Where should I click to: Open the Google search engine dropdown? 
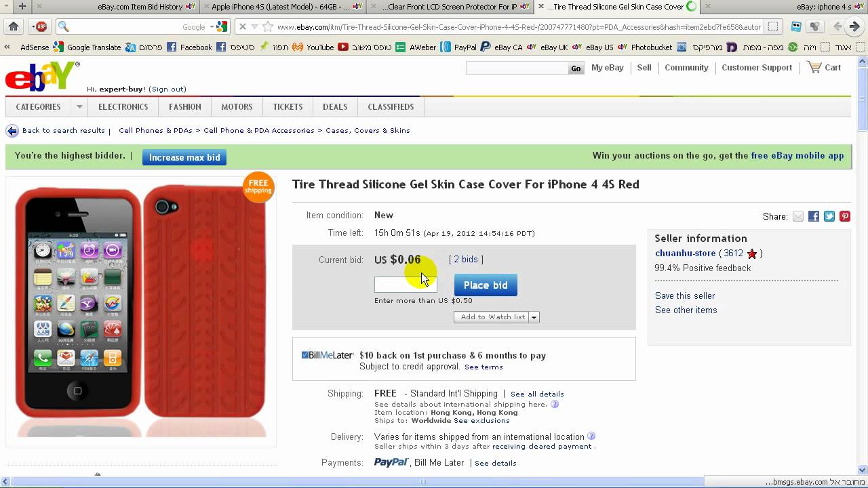(x=212, y=27)
